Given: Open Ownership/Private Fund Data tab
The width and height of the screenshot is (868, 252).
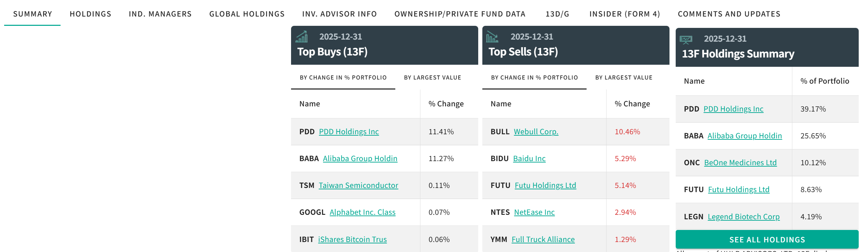Looking at the screenshot, I should tap(460, 14).
